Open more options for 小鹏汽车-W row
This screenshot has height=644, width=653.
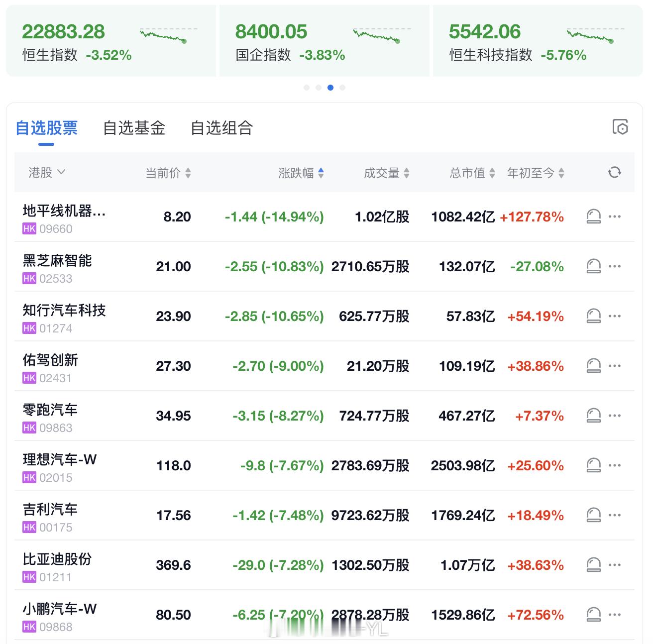tap(615, 615)
